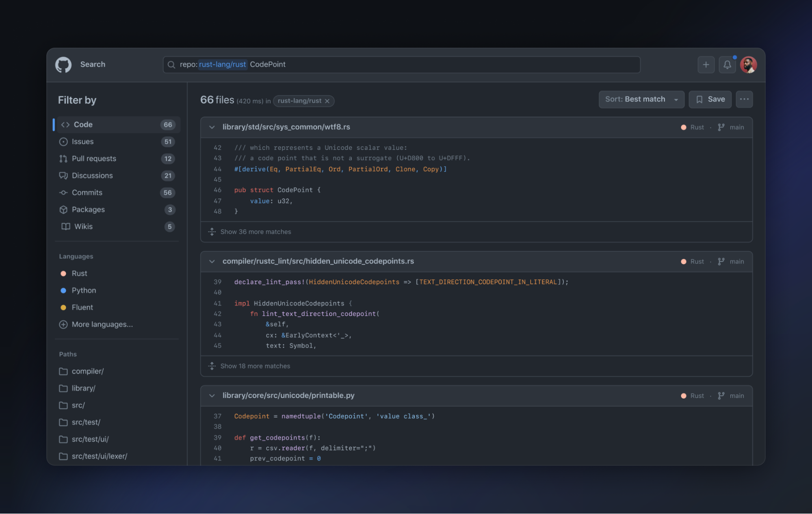Select the Rust language filter
The height and width of the screenshot is (514, 812).
(79, 273)
